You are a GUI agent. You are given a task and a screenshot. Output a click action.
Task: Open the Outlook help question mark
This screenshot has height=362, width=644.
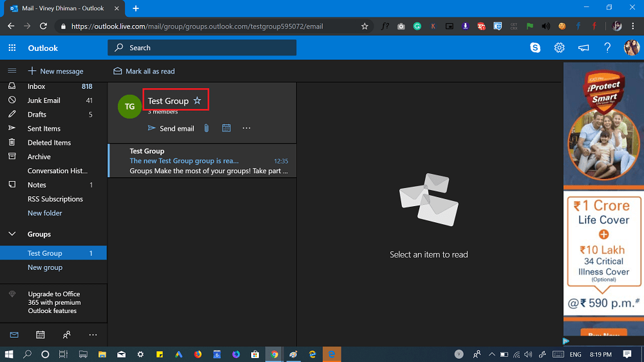click(607, 48)
